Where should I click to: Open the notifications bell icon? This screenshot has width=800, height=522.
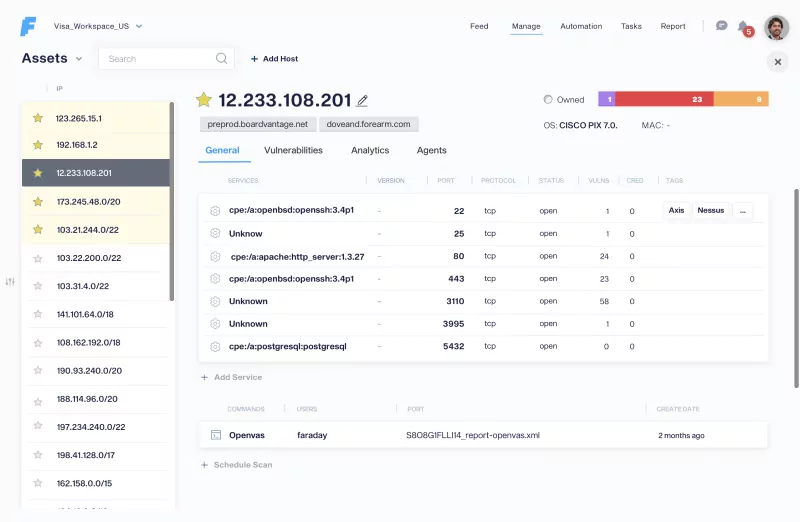(743, 26)
